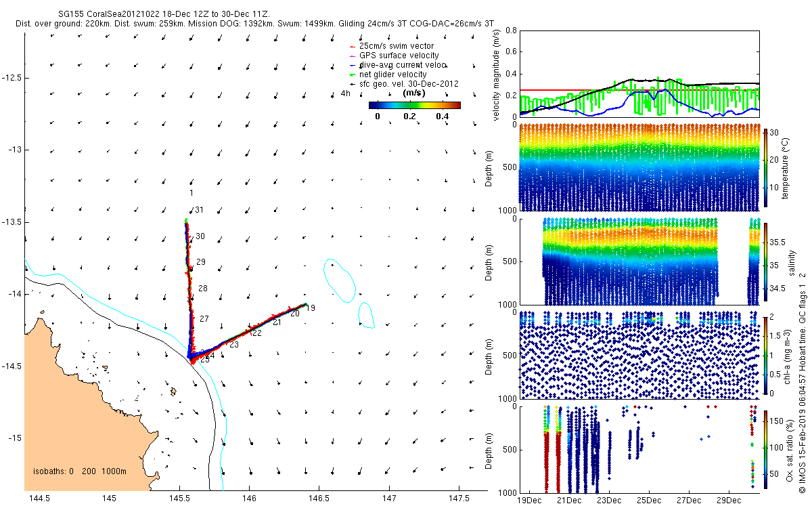Click the chl-a colorbar scale
This screenshot has height=508, width=812.
pyautogui.click(x=766, y=354)
